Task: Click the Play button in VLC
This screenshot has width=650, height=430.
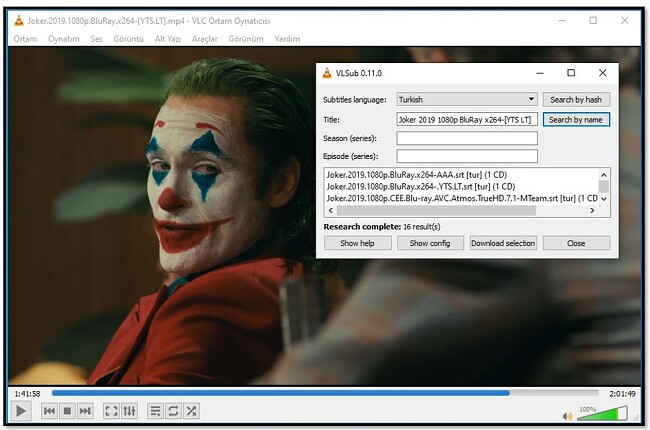Action: 21,411
